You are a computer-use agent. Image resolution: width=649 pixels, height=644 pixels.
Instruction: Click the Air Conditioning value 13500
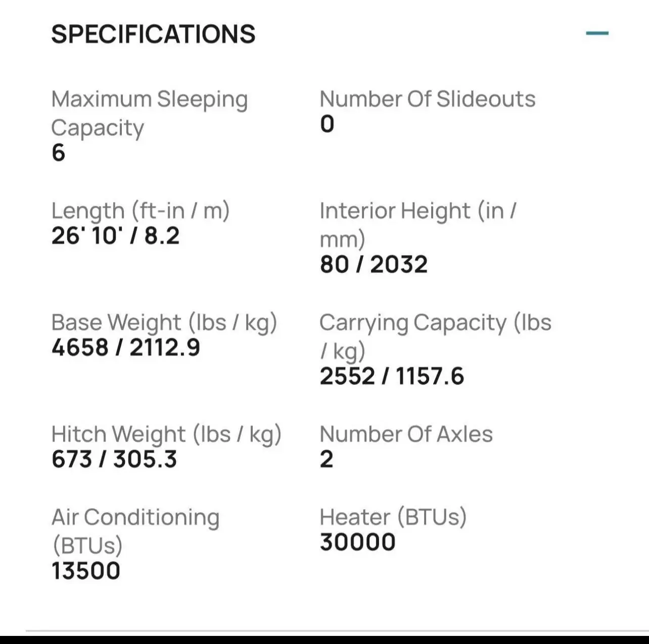(86, 571)
